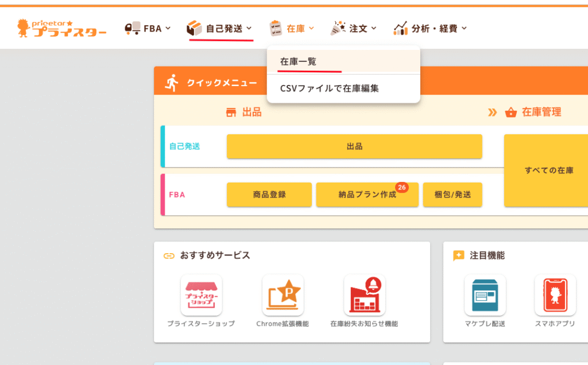Click the 在庫 clipboard icon

coord(276,28)
